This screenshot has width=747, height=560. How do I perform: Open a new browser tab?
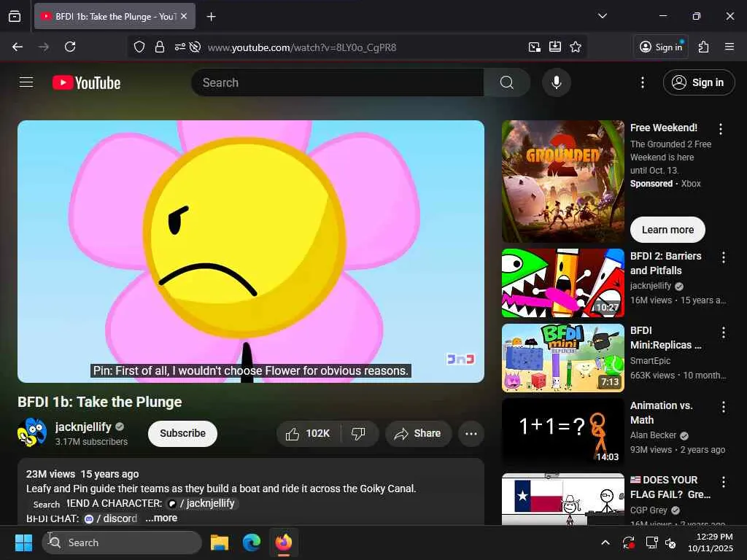(x=211, y=17)
